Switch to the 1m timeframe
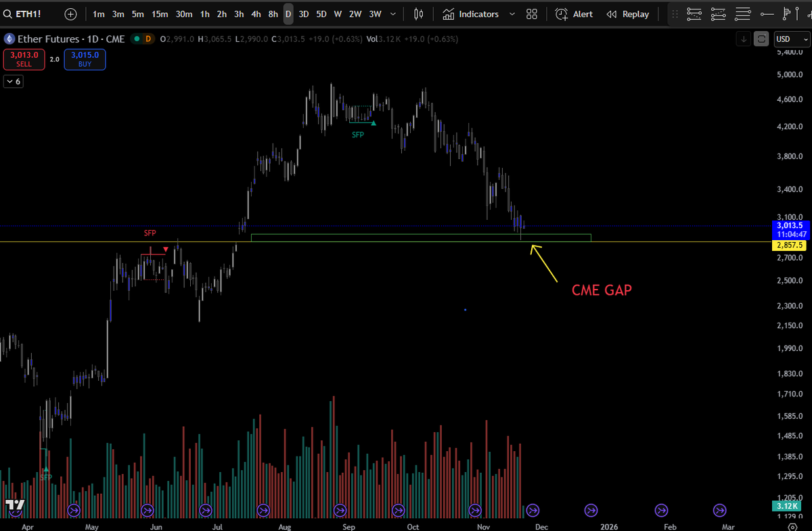This screenshot has width=812, height=531. coord(99,14)
